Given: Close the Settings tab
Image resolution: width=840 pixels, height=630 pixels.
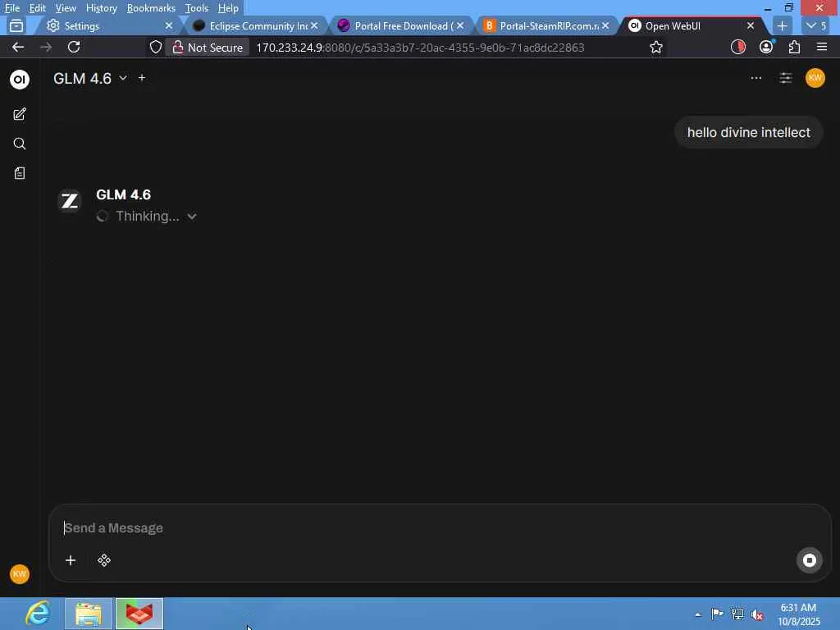Looking at the screenshot, I should pos(169,25).
